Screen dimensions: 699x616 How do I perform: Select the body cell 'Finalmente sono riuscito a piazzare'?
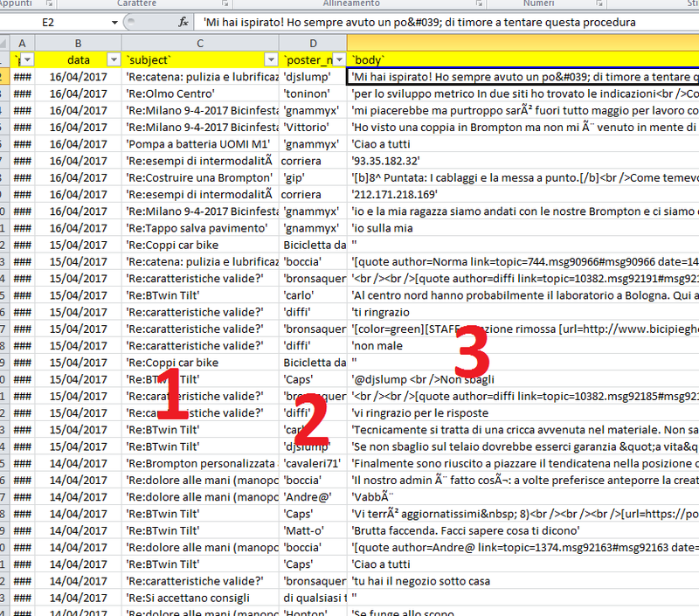coord(523,464)
